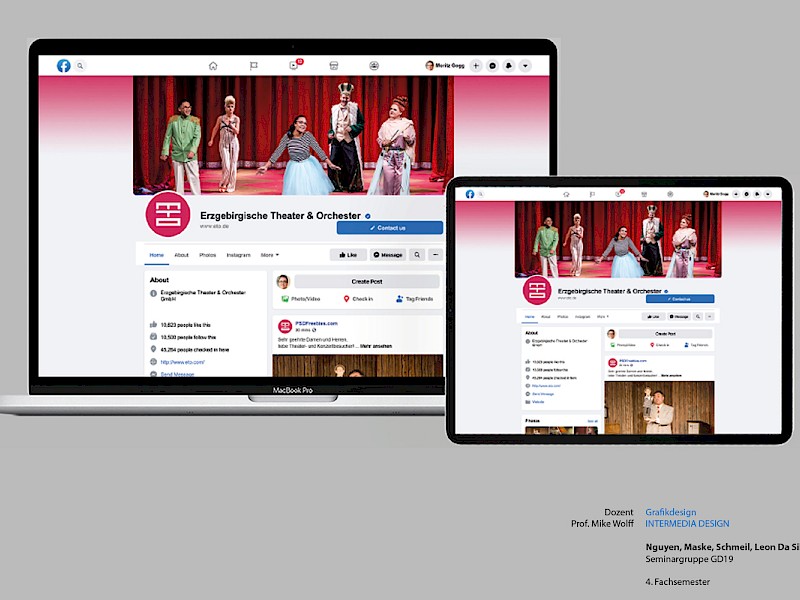Open the search icon in laptop's Facebook header

click(80, 65)
